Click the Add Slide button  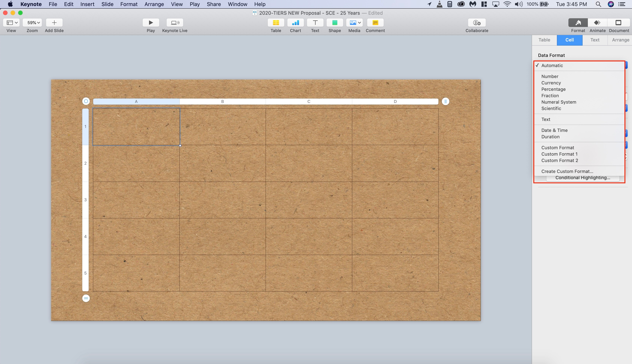pyautogui.click(x=54, y=23)
